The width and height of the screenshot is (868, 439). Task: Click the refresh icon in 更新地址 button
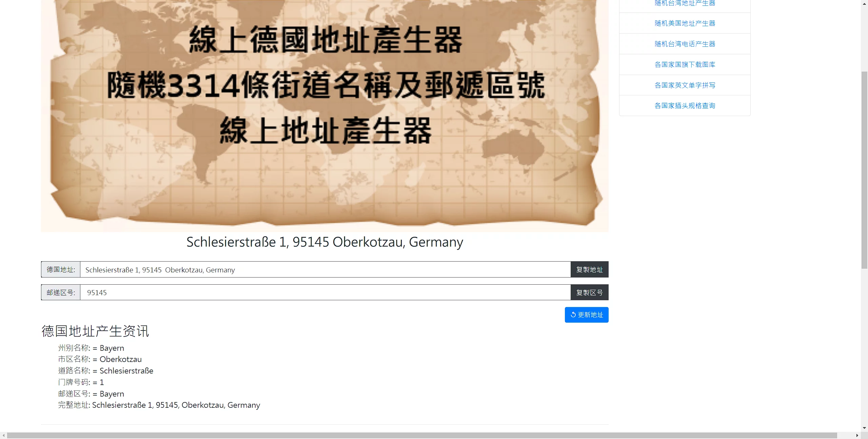pos(573,315)
